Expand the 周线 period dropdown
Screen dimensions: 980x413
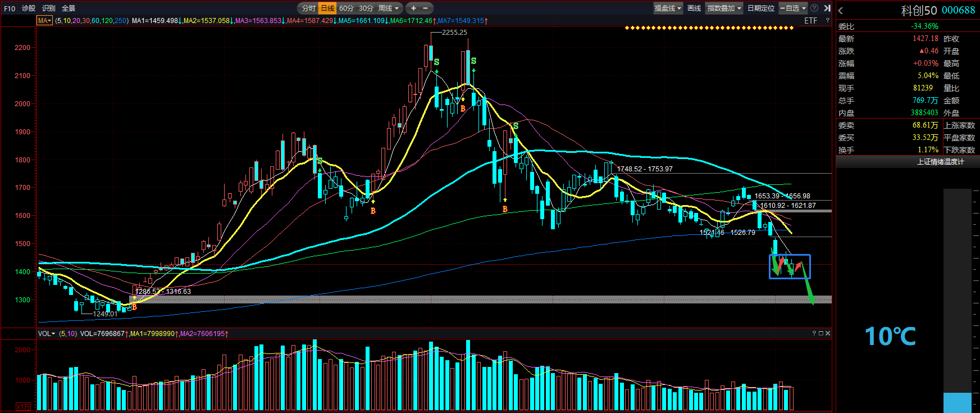click(389, 8)
